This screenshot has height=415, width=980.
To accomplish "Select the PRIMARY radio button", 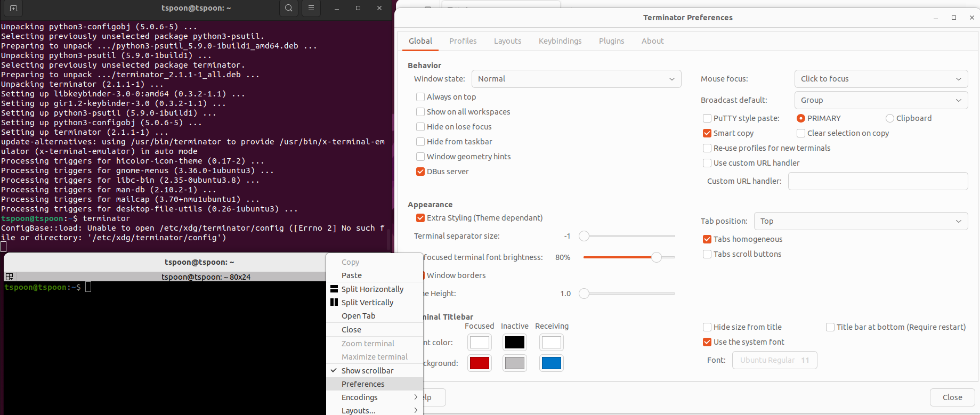I will (x=801, y=118).
